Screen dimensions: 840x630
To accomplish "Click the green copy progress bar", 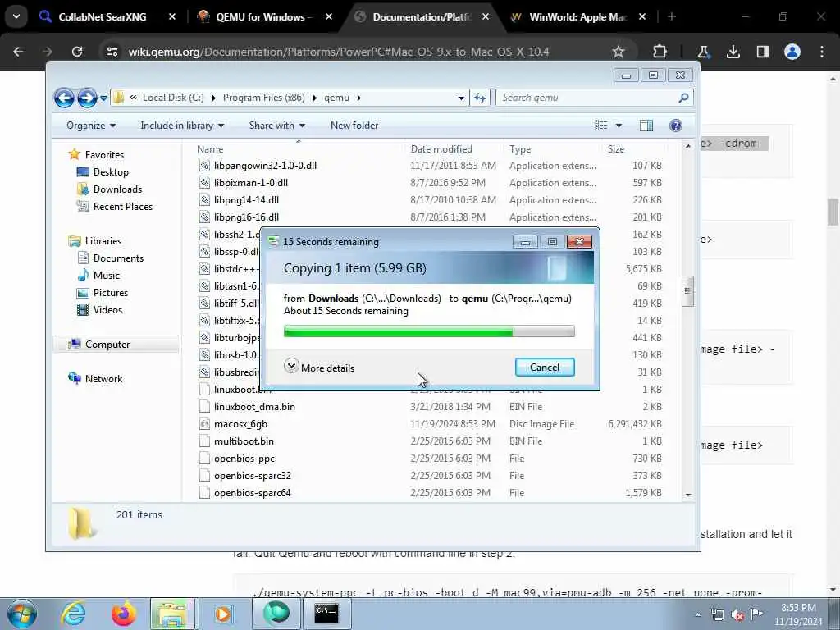I will coord(428,331).
